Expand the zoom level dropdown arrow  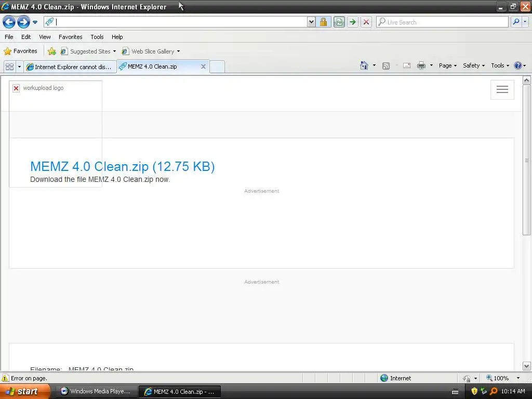[518, 378]
